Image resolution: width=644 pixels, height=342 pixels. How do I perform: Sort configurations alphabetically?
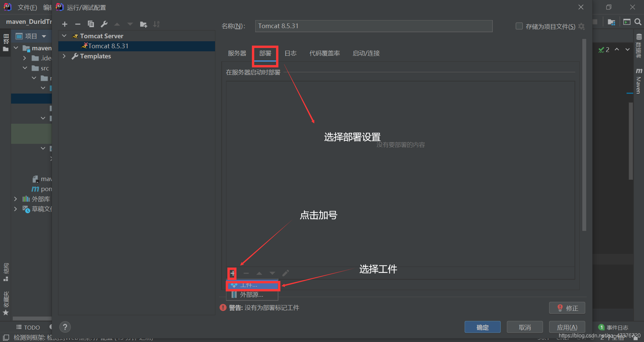click(x=156, y=24)
